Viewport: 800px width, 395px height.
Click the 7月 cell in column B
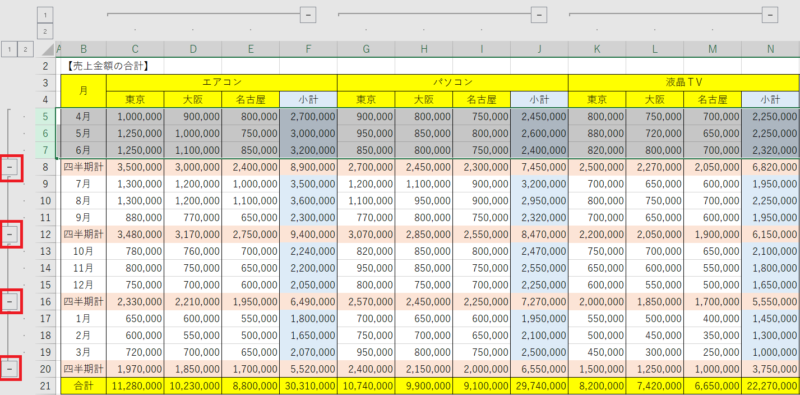pos(83,184)
